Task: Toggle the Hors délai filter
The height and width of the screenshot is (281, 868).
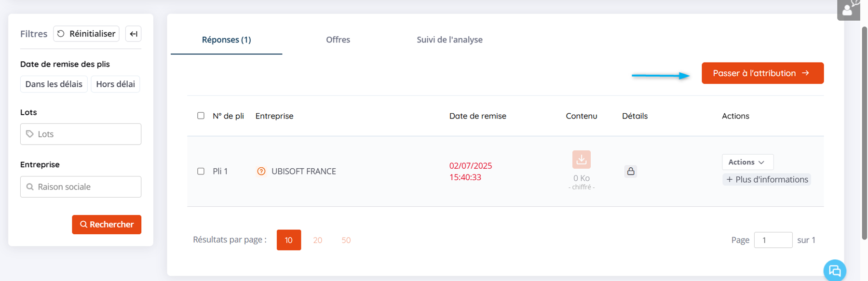Action: click(x=115, y=84)
